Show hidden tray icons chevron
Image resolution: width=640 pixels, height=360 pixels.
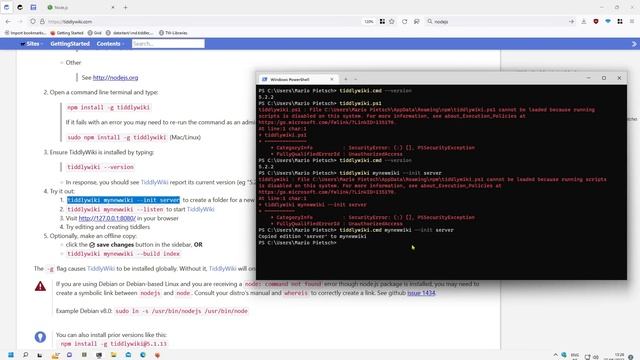pyautogui.click(x=555, y=356)
